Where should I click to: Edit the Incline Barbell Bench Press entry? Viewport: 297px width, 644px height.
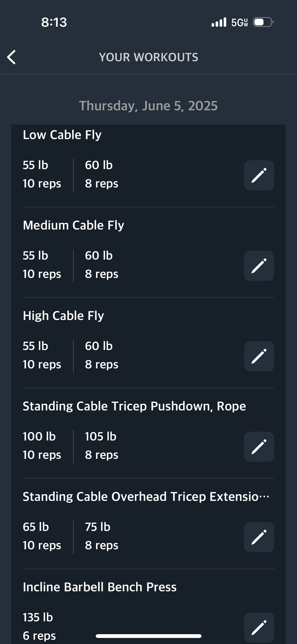(x=259, y=627)
